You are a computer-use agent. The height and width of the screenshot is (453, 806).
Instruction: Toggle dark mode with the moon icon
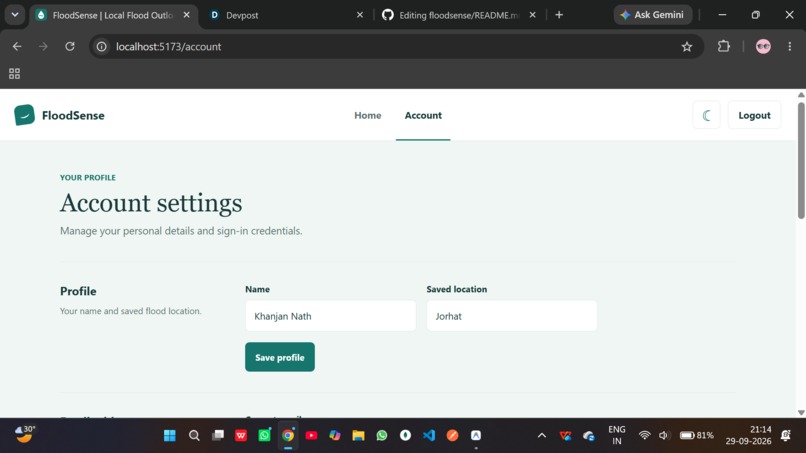706,115
